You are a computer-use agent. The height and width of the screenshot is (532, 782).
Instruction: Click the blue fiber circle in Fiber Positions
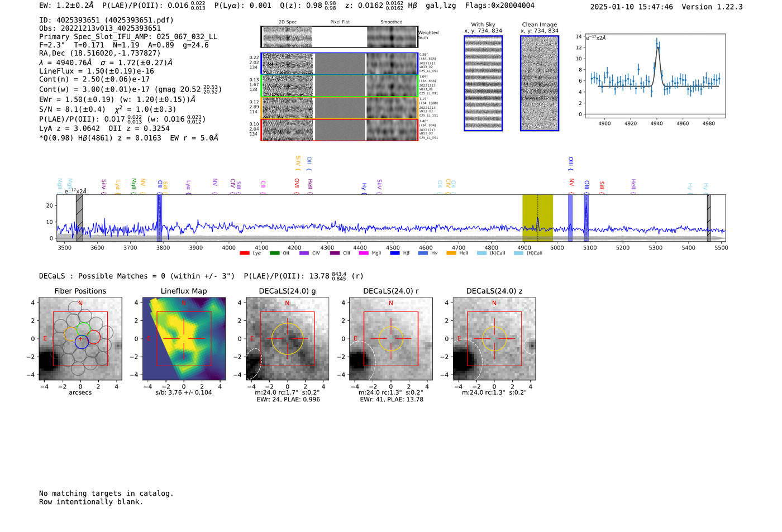[82, 342]
